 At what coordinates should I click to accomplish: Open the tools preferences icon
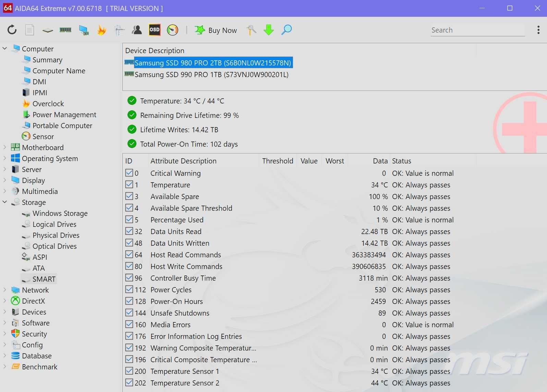(x=251, y=30)
